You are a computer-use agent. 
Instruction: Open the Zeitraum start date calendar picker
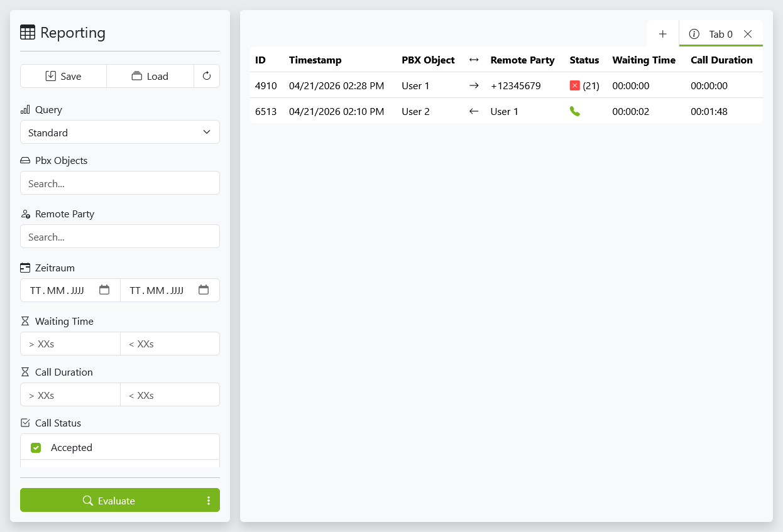click(104, 290)
